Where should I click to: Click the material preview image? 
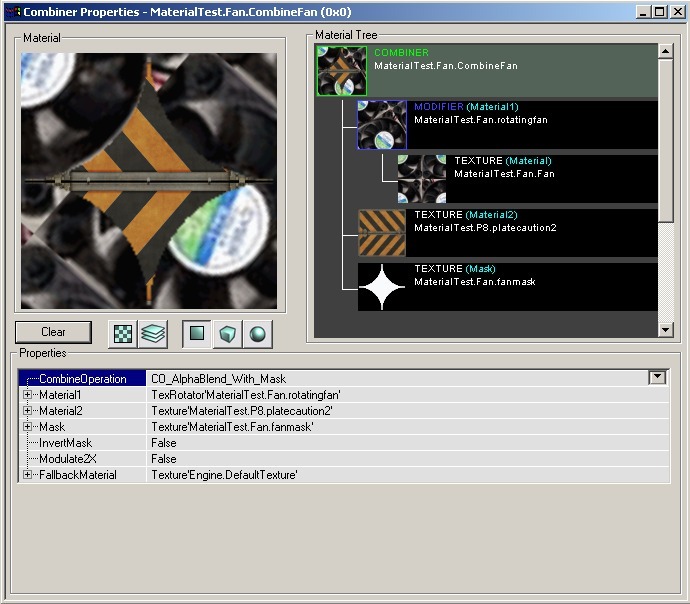pos(149,181)
